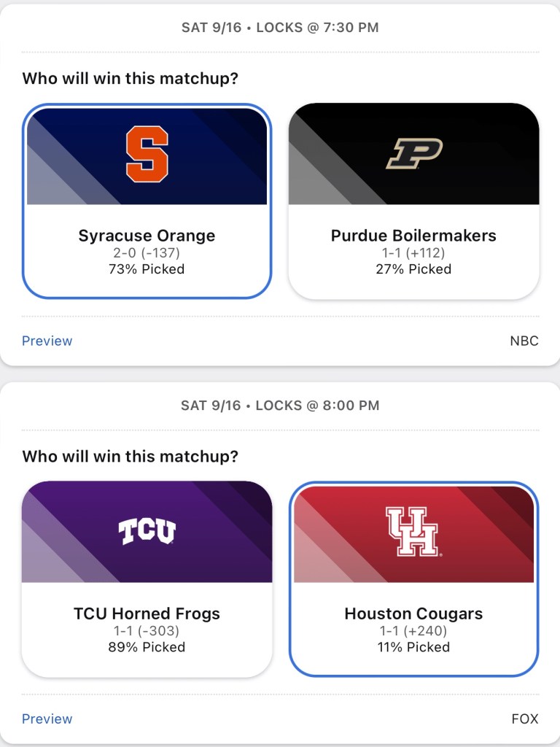Tap the "89% Picked" stat
This screenshot has height=747, width=560.
click(147, 647)
